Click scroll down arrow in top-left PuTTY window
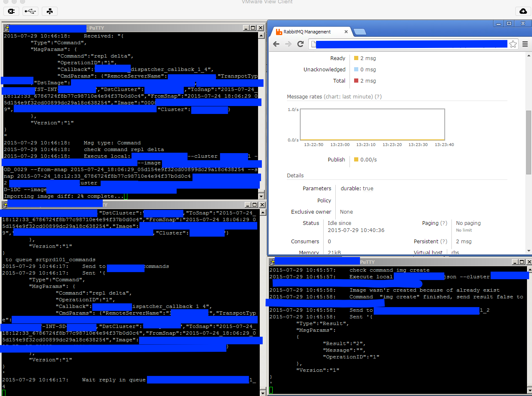This screenshot has height=396, width=532. (x=261, y=196)
